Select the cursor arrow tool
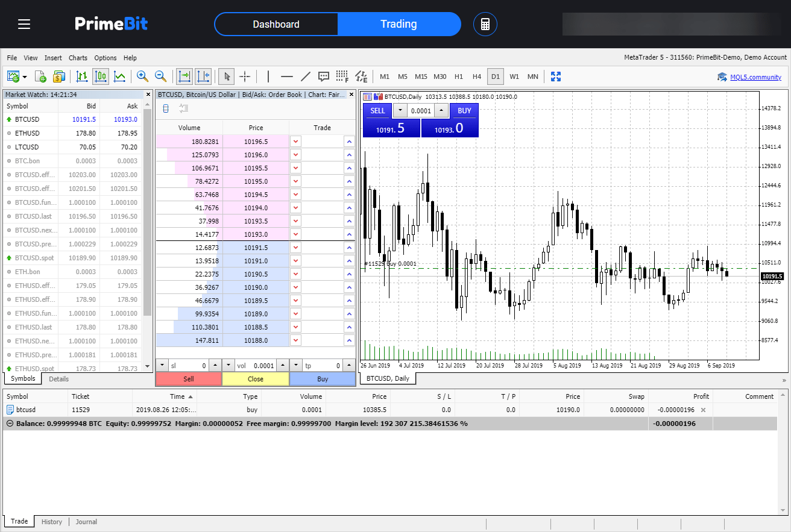This screenshot has height=532, width=791. pos(227,77)
